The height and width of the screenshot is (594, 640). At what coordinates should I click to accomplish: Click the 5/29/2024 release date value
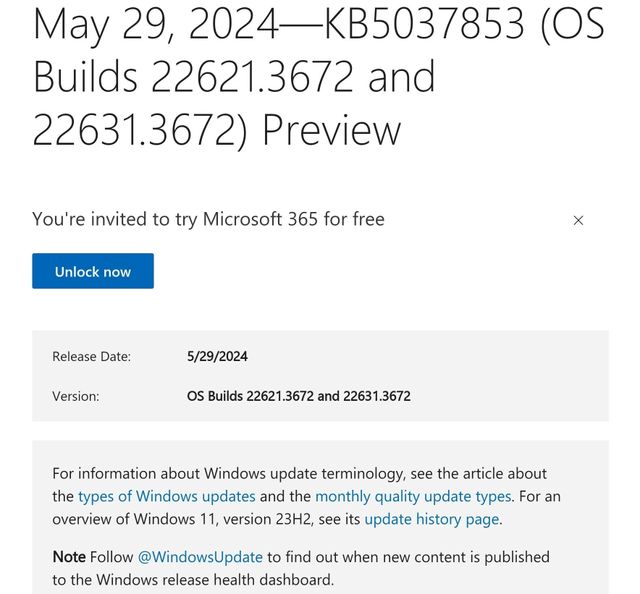(216, 356)
